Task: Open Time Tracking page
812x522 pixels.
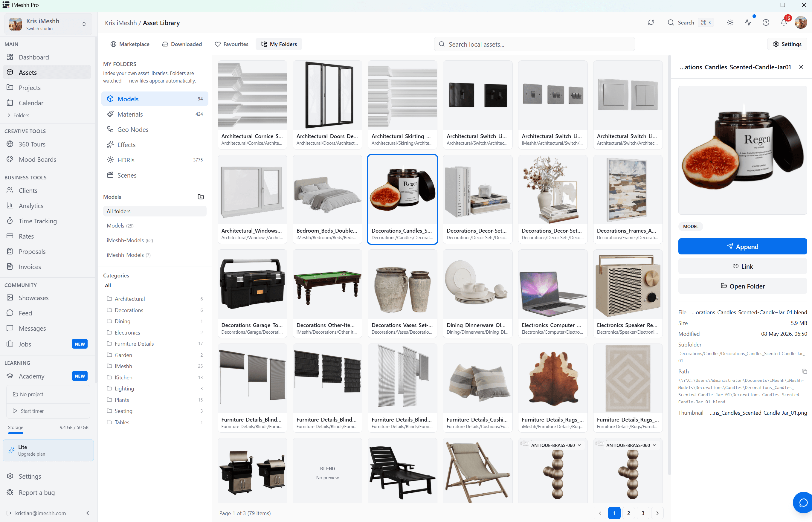Action: [x=47, y=221]
